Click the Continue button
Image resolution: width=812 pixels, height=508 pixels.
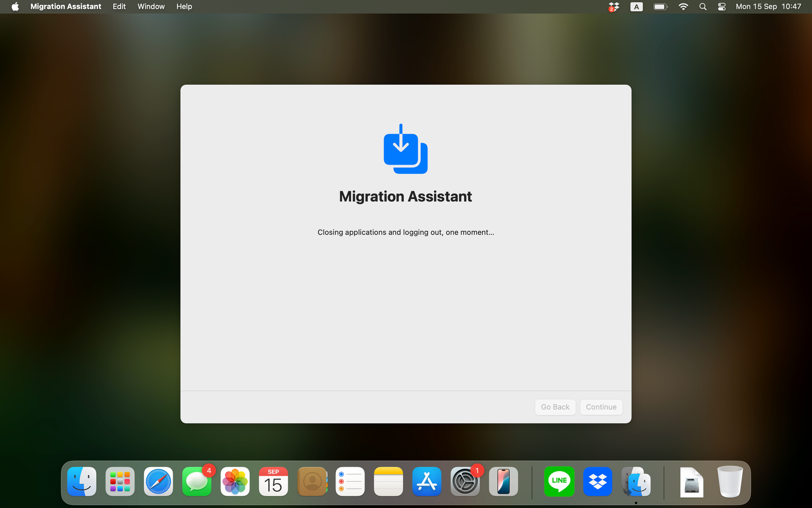point(601,407)
